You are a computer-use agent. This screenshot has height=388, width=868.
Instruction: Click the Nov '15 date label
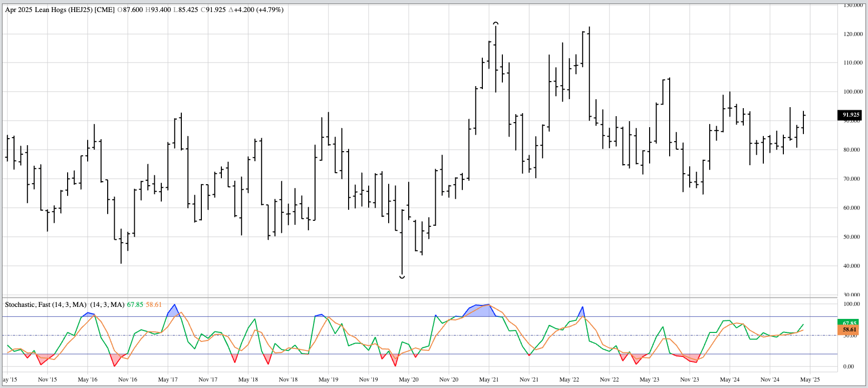pyautogui.click(x=47, y=379)
